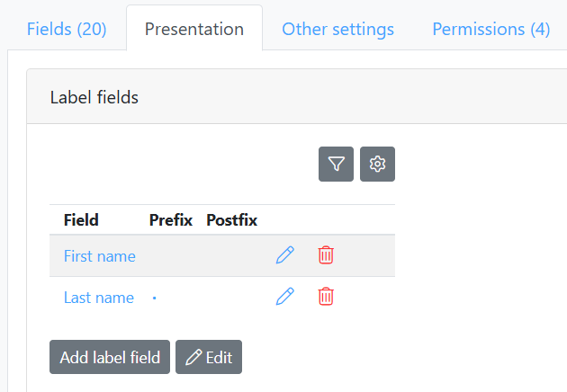This screenshot has height=392, width=567.
Task: Edit the First name label field pencil icon
Action: click(x=285, y=255)
